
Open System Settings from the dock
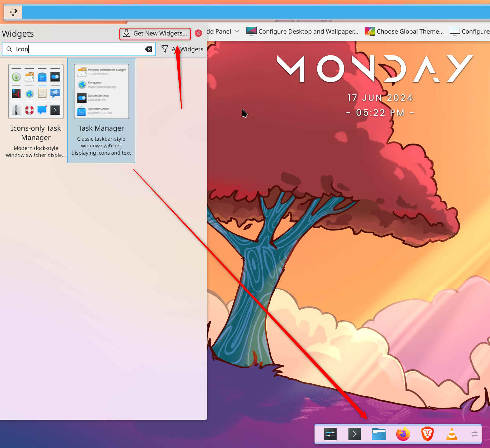330,434
